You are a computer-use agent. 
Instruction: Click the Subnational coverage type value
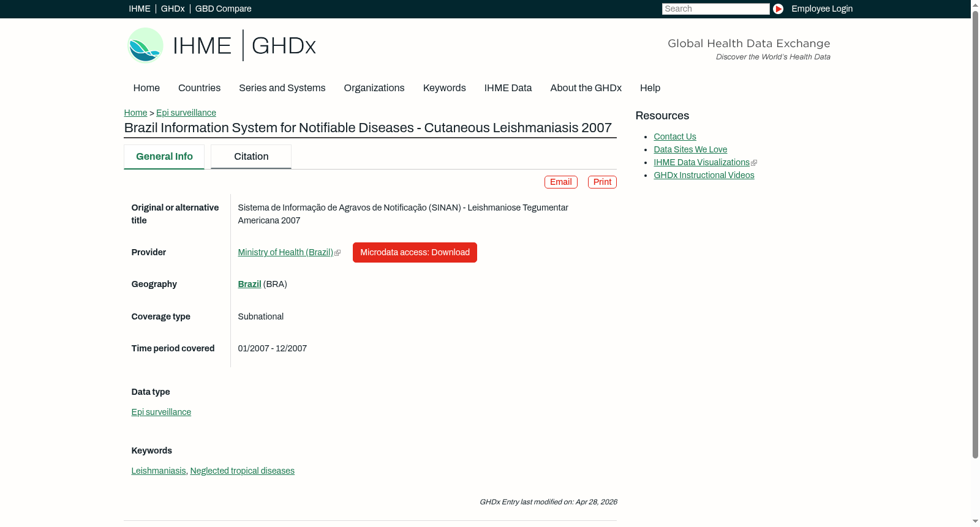click(x=261, y=316)
